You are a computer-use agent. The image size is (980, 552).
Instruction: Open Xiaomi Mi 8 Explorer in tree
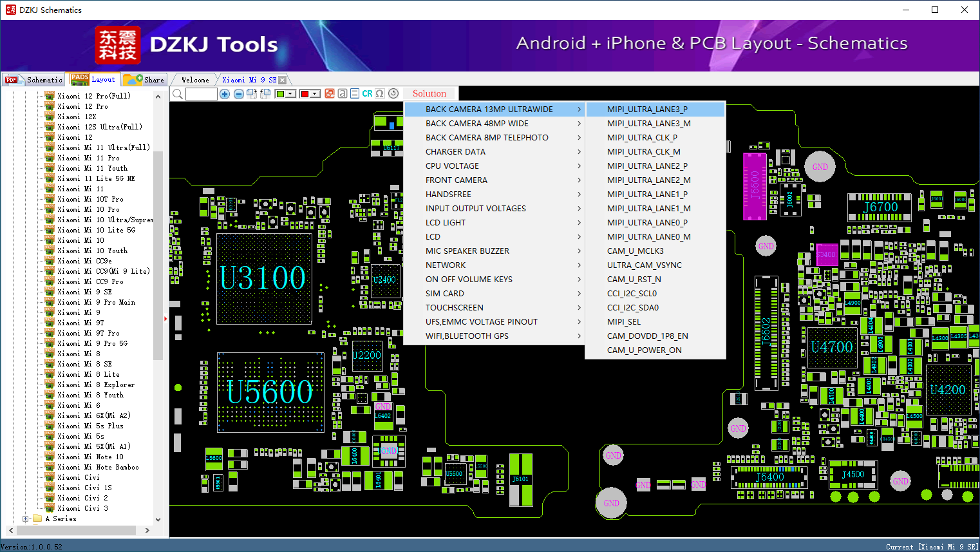click(x=96, y=385)
